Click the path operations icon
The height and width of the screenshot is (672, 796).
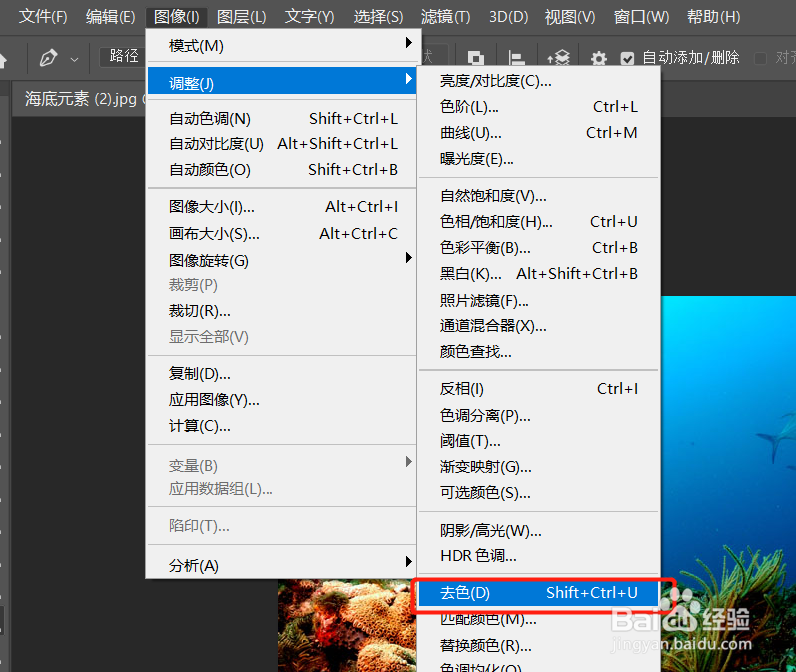click(475, 58)
